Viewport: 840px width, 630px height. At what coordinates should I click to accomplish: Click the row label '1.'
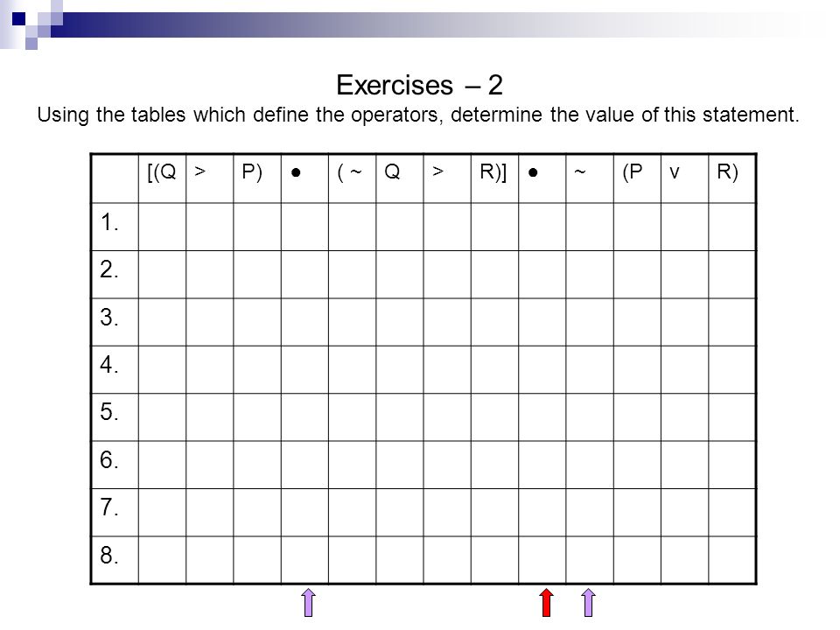[108, 222]
